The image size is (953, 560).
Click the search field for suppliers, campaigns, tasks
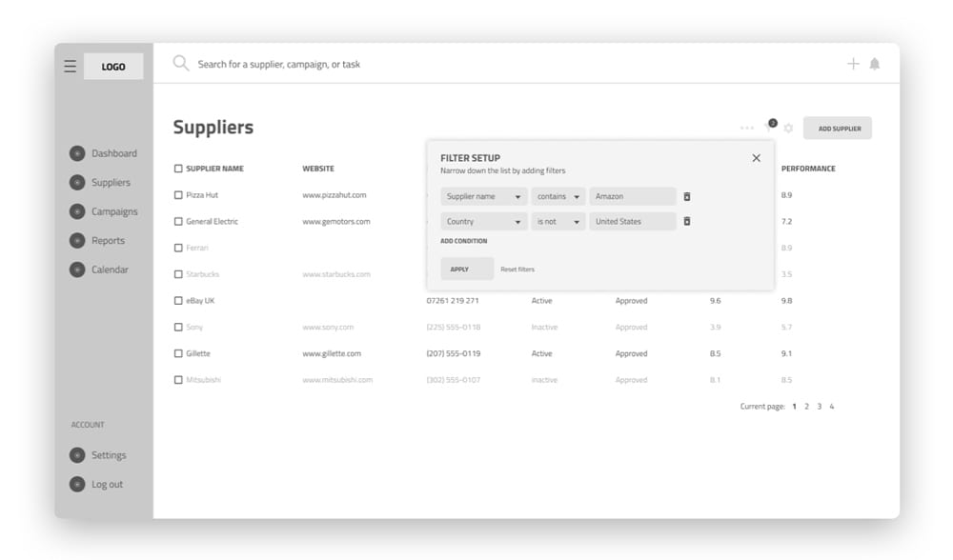(279, 64)
